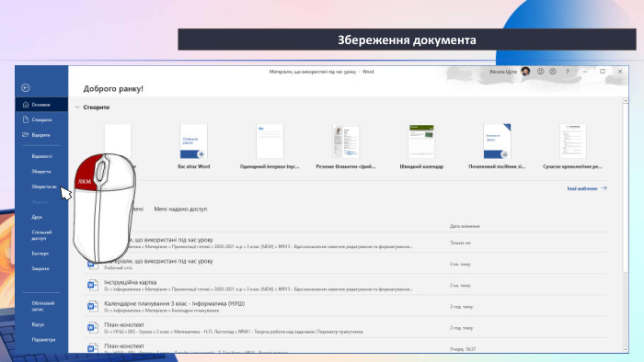644x362 pixels.
Task: Choose Закрити in the sidebar
Action: point(40,268)
